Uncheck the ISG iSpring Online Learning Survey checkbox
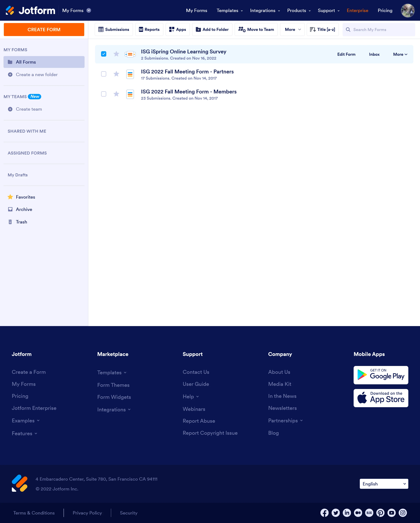The height and width of the screenshot is (523, 420). [x=104, y=54]
